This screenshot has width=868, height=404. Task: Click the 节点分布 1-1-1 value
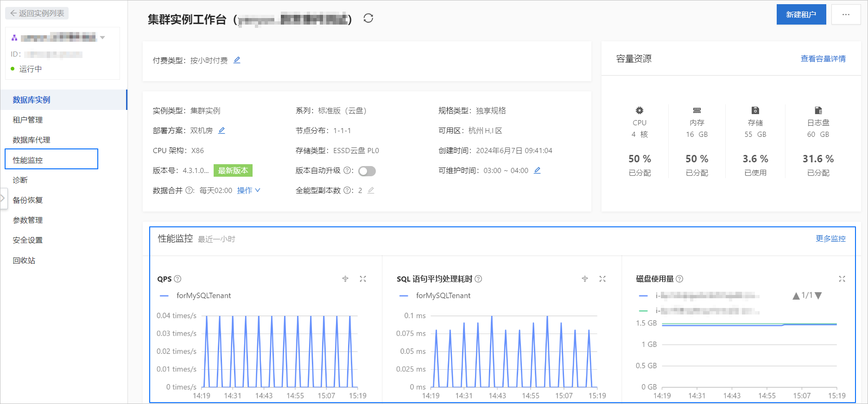(x=342, y=130)
